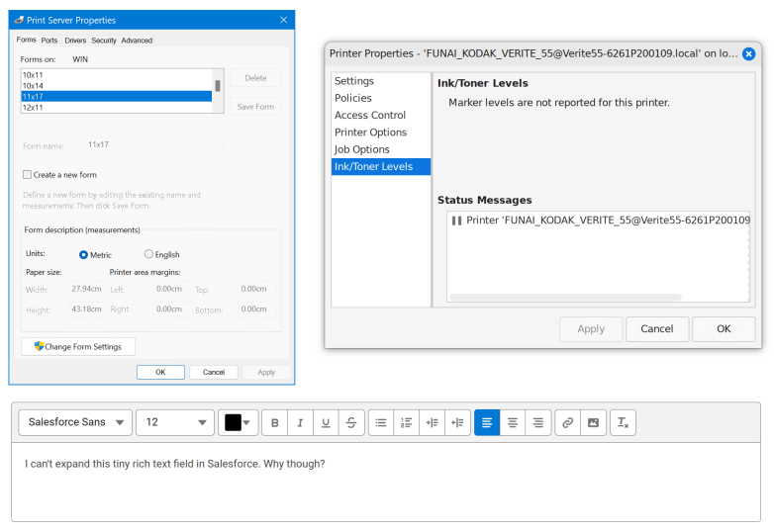Click Apply in Print Server Properties
774x532 pixels.
[x=266, y=372]
